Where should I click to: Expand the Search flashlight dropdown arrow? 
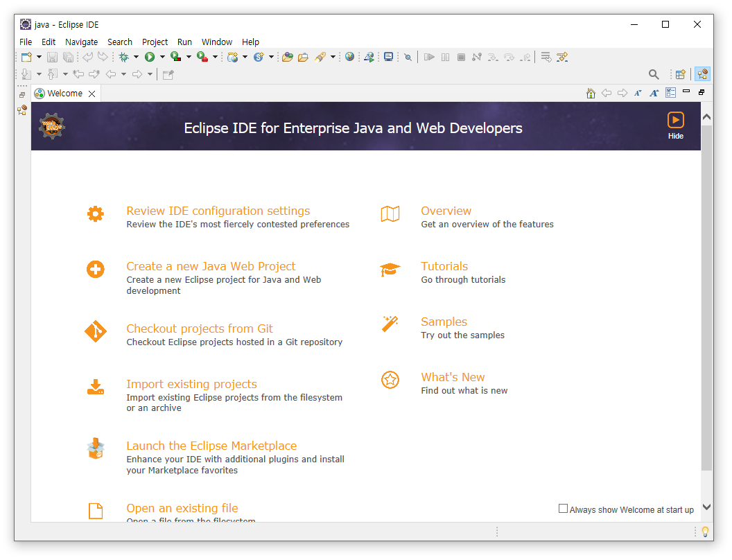pyautogui.click(x=333, y=57)
